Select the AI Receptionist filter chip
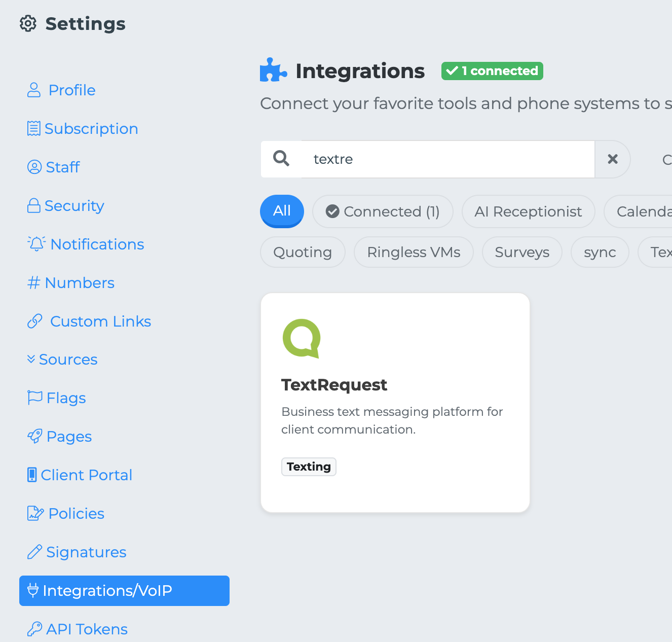 [x=528, y=211]
